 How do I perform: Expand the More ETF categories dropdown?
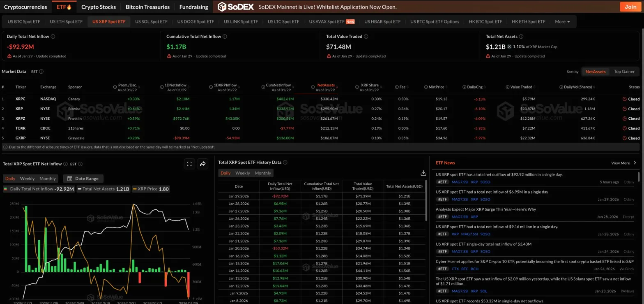pyautogui.click(x=562, y=22)
